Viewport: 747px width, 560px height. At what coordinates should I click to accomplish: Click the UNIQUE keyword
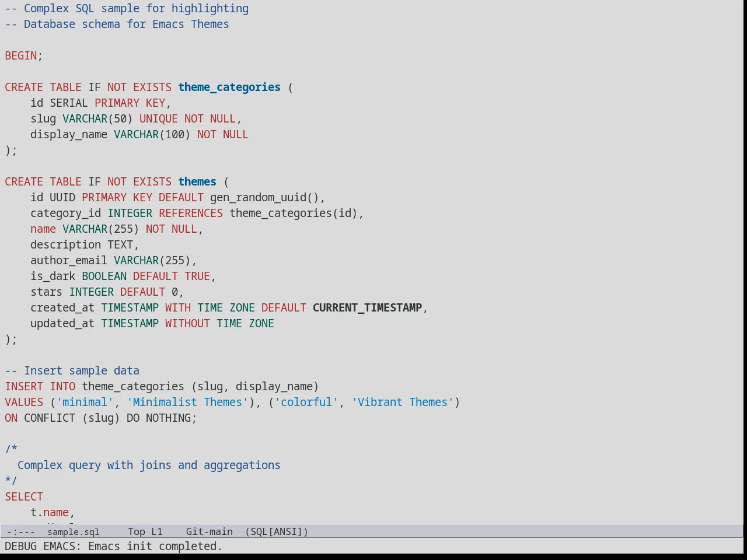click(x=159, y=119)
